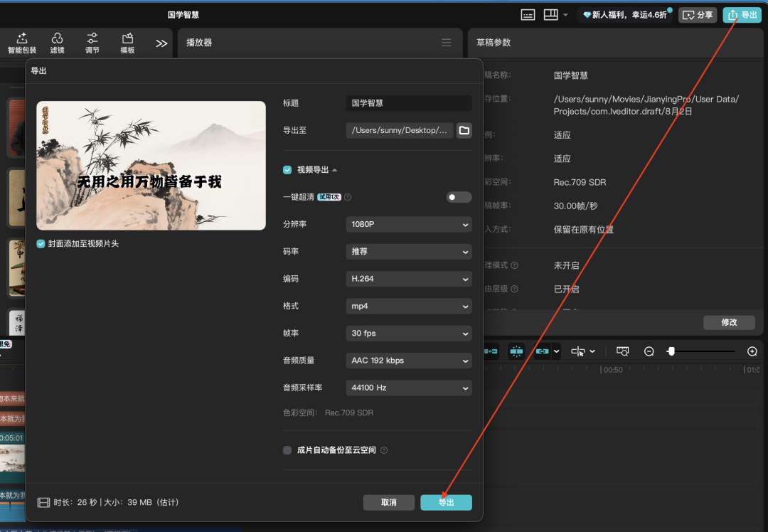Open the 模板 templates panel
The image size is (768, 532).
(127, 43)
